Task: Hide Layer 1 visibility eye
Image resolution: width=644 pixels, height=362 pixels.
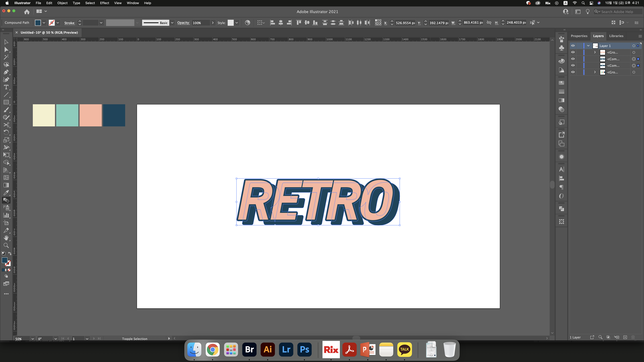Action: pos(573,46)
